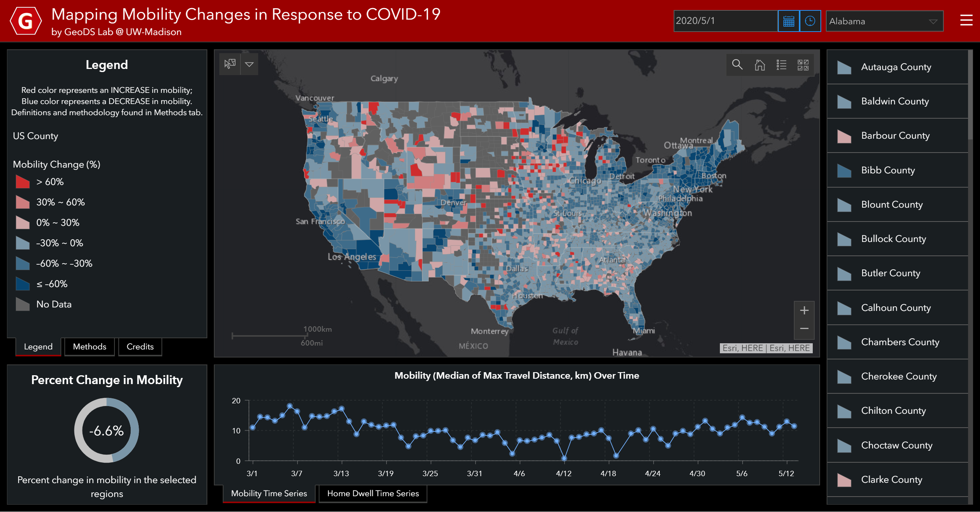Select Bibb County in the list
The image size is (980, 512).
coord(898,170)
